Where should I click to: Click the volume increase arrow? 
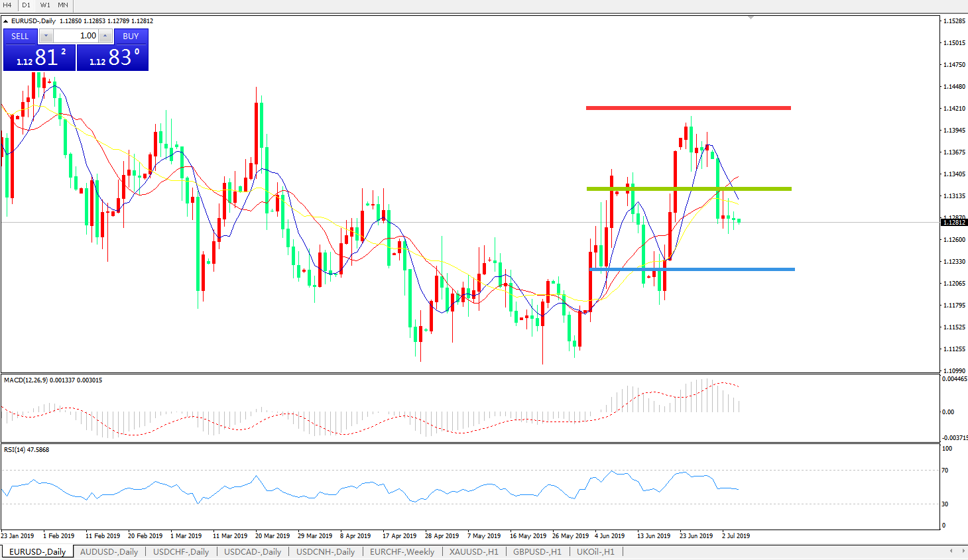[x=105, y=36]
